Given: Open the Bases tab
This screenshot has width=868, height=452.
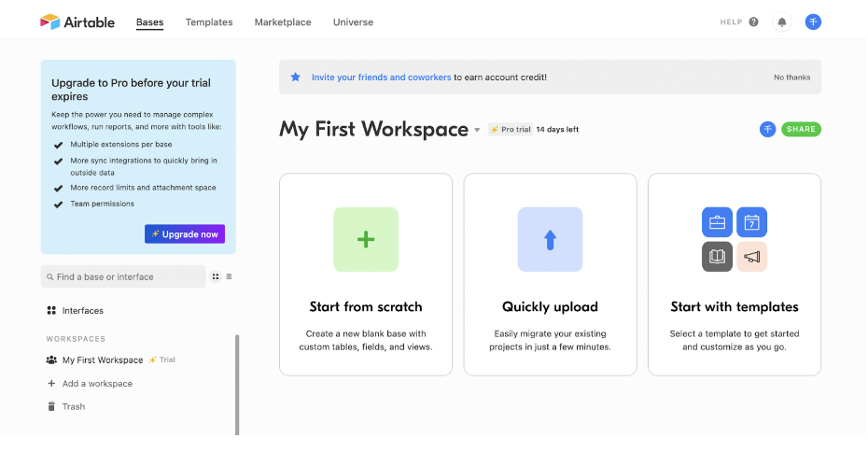Looking at the screenshot, I should [150, 22].
